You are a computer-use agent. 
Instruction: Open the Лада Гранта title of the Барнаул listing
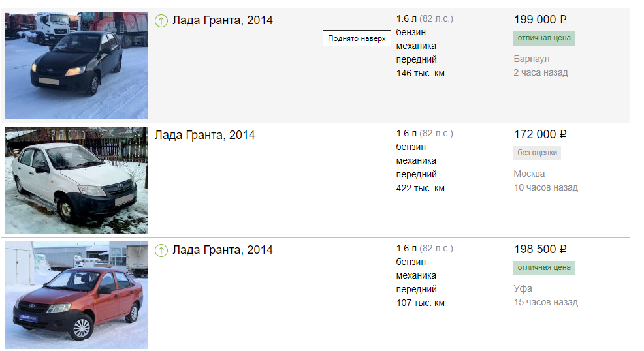tap(223, 21)
